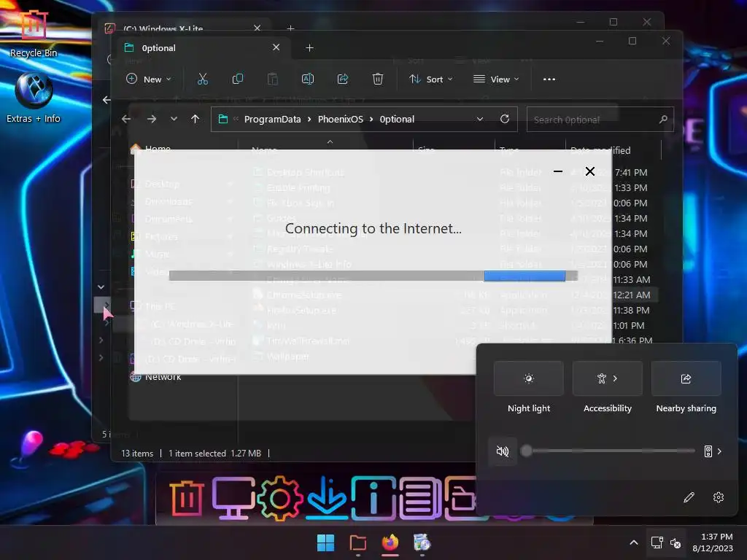
Task: Click the neon download arrow icon in dock
Action: [x=326, y=497]
